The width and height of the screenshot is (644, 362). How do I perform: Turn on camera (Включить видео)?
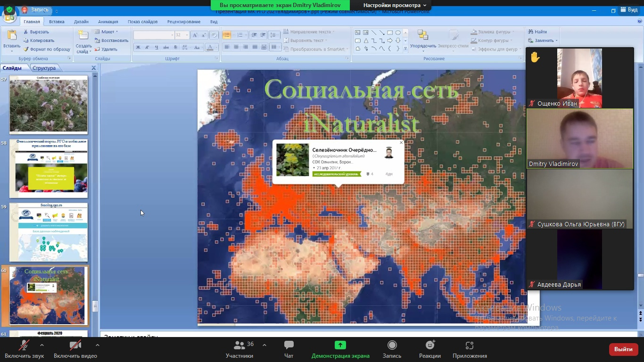pos(75,349)
